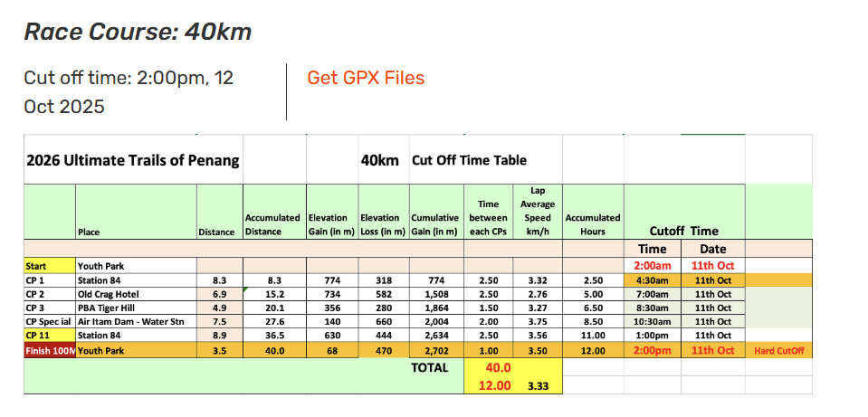Screen dimensions: 868x417
Task: Select the 2:00am start cutoff time cell
Action: tap(652, 267)
